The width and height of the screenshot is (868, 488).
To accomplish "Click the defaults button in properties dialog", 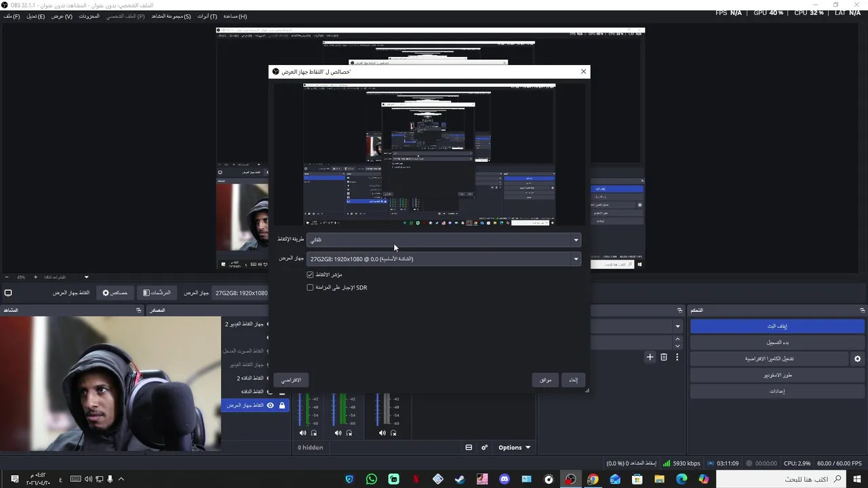I will click(x=291, y=380).
